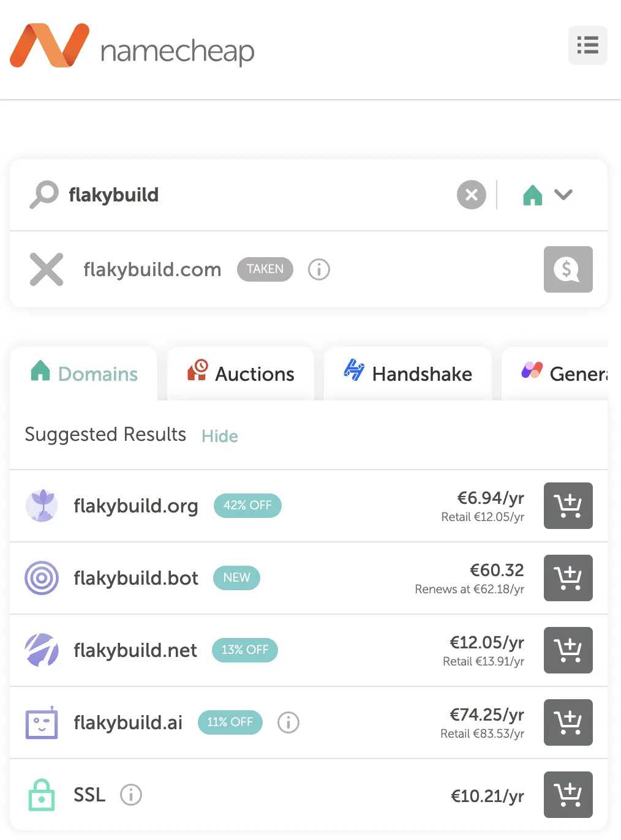Expand the TLD selector chevron beside the house icon
This screenshot has height=840, width=621.
[563, 195]
